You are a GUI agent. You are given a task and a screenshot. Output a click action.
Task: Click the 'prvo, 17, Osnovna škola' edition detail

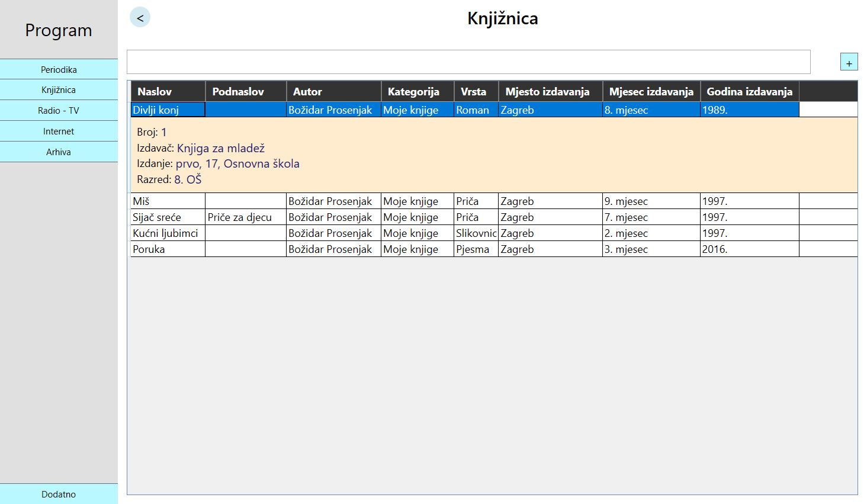237,163
